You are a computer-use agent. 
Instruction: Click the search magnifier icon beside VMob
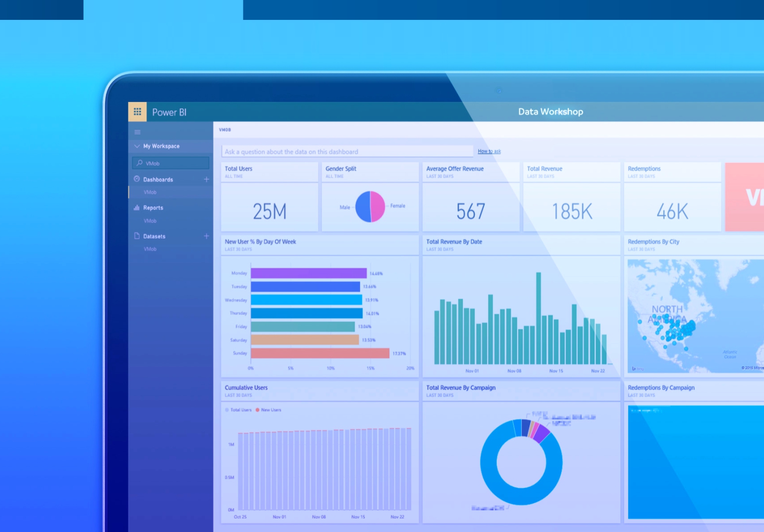(x=140, y=163)
